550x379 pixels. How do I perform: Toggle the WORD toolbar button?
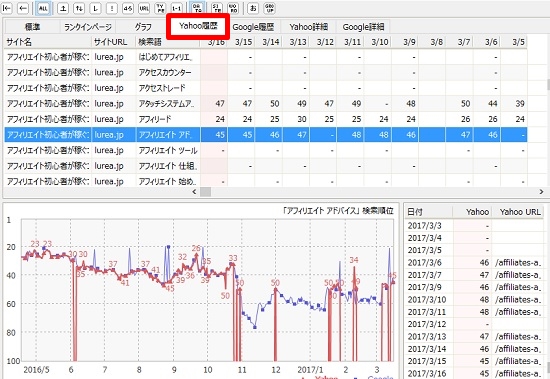click(233, 8)
